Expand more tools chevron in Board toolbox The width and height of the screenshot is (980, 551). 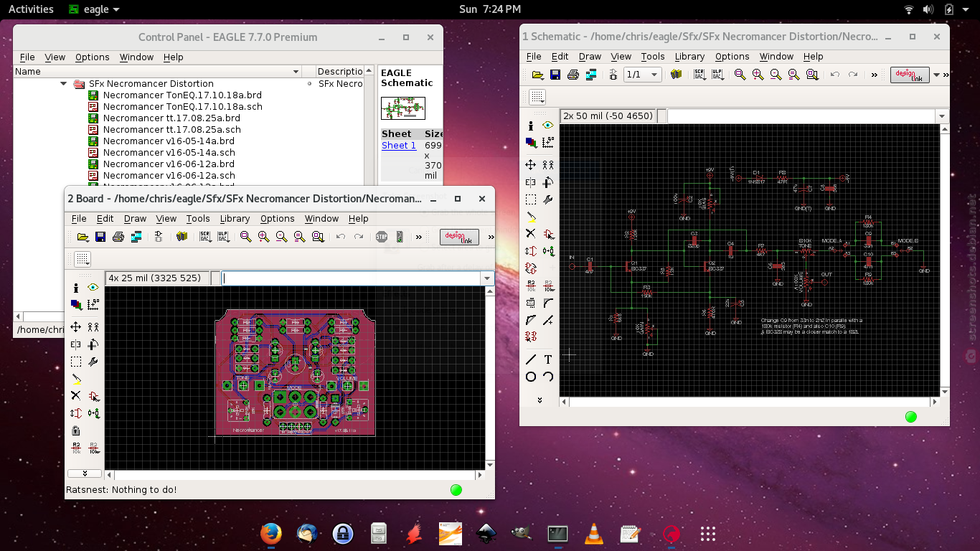pos(85,474)
